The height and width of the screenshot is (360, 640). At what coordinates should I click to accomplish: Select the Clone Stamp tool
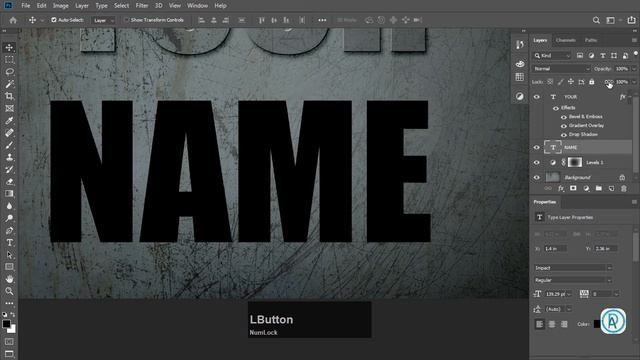[x=9, y=158]
